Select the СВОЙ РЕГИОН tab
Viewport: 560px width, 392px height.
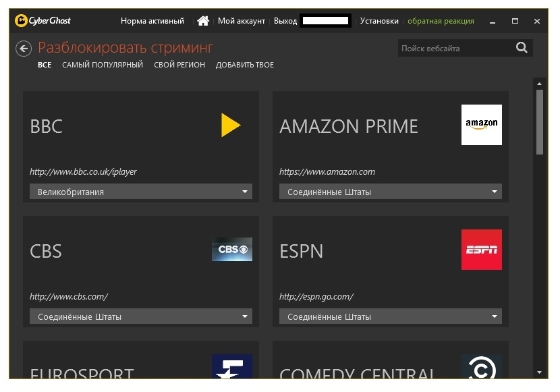(179, 65)
